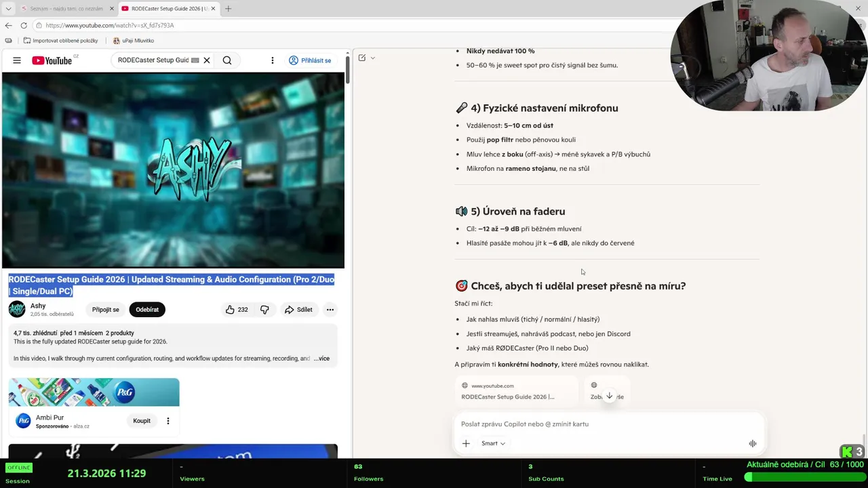868x488 pixels.
Task: Open the tab list dropdown arrow
Action: click(x=8, y=9)
